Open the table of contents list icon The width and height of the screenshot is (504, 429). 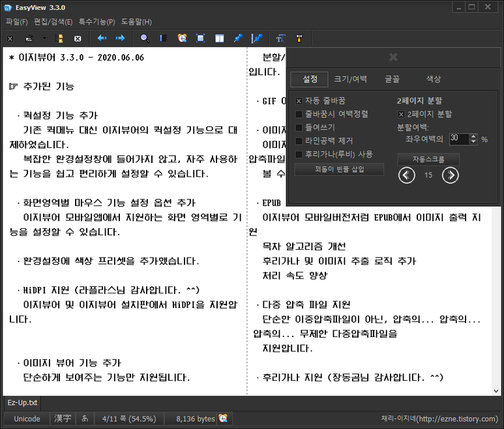tap(163, 38)
